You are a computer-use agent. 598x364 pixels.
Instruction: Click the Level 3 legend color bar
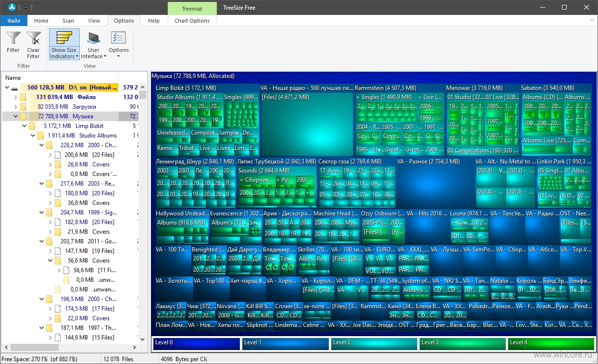click(462, 344)
